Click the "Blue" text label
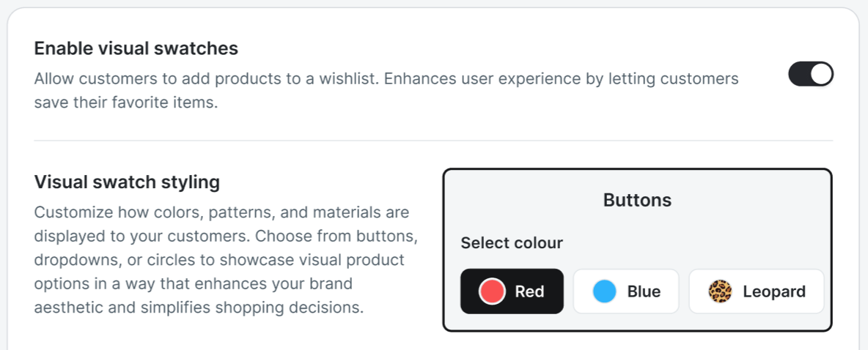The width and height of the screenshot is (868, 350). pyautogui.click(x=644, y=291)
